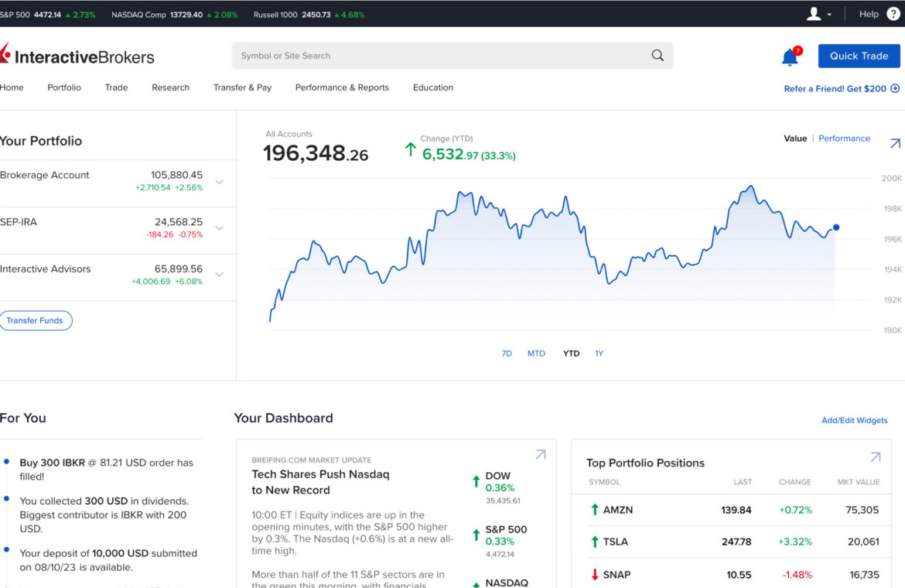This screenshot has width=905, height=588.
Task: Open the Performance & Reports menu
Action: click(x=342, y=87)
